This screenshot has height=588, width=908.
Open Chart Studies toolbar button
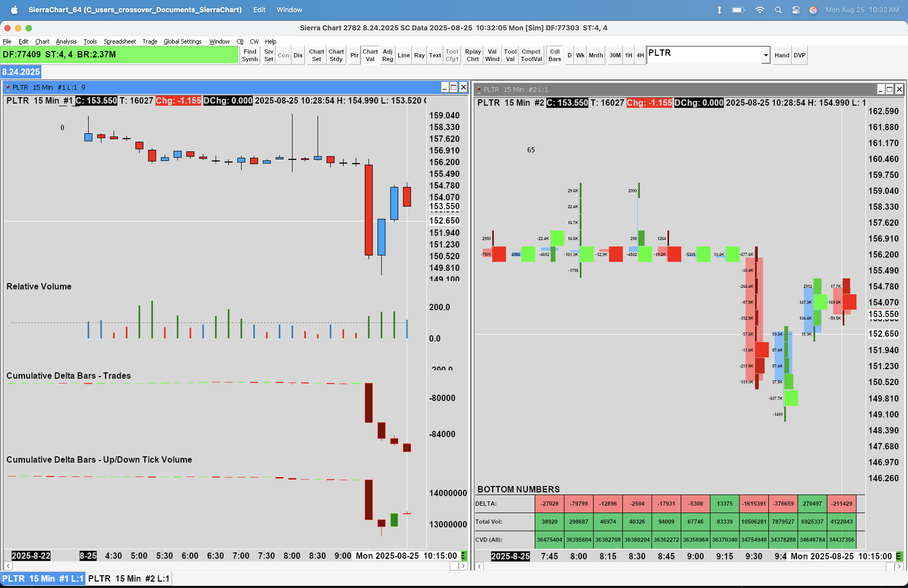point(336,55)
